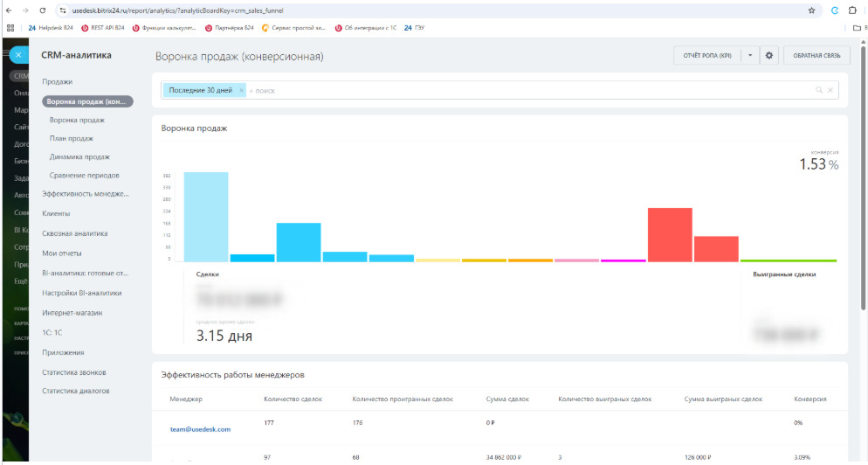The height and width of the screenshot is (465, 868).
Task: Open the apps grid icon in bookmarks bar
Action: 10,28
